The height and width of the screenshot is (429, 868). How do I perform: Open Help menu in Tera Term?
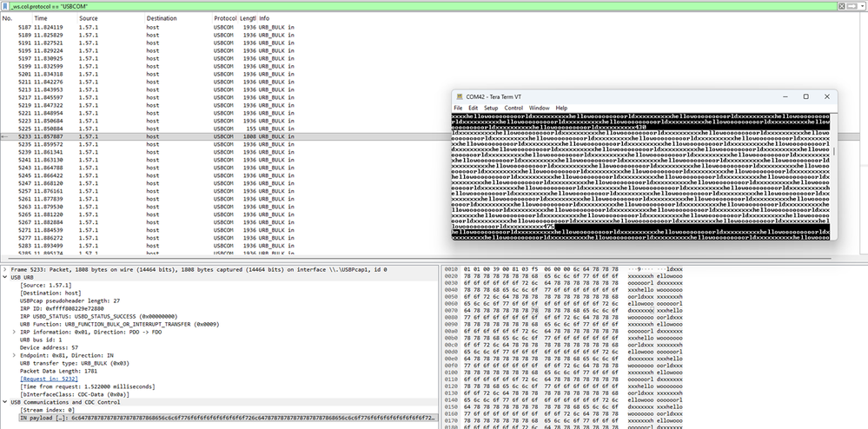[561, 108]
